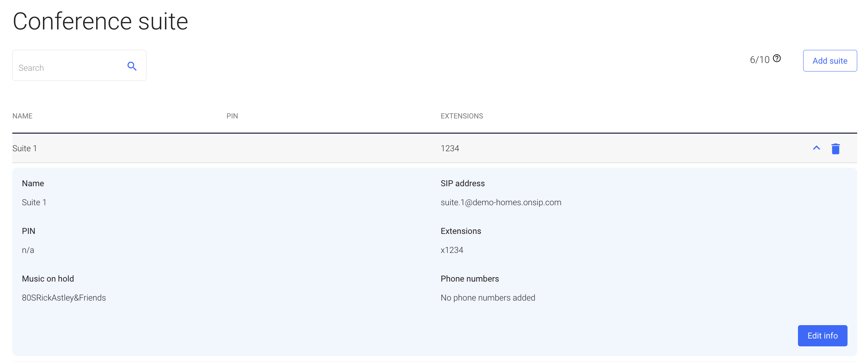This screenshot has height=362, width=868.
Task: Click the search icon inside the Search field
Action: click(x=132, y=66)
